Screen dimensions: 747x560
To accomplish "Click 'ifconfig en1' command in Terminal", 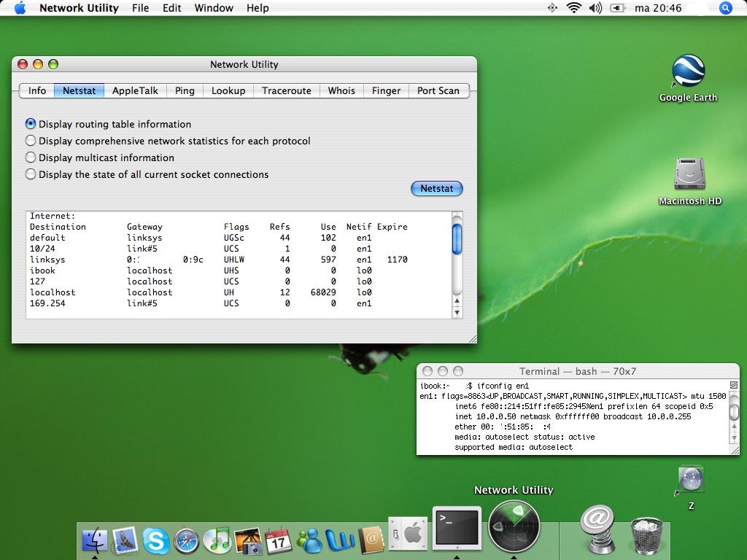I will 503,386.
